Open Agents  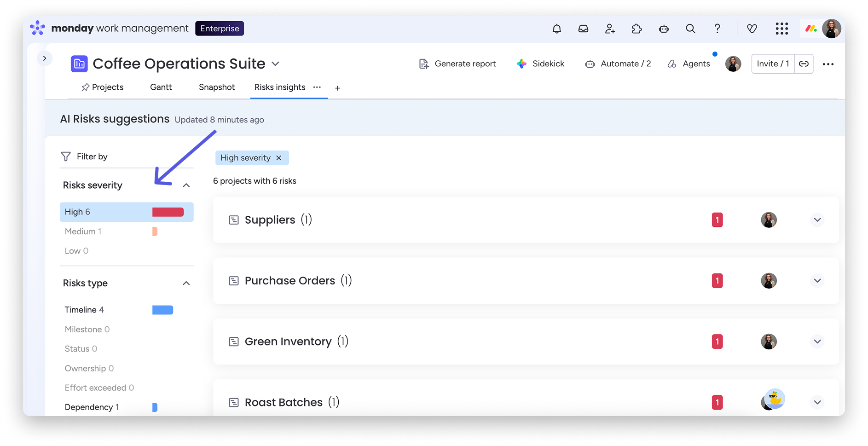[x=689, y=64]
